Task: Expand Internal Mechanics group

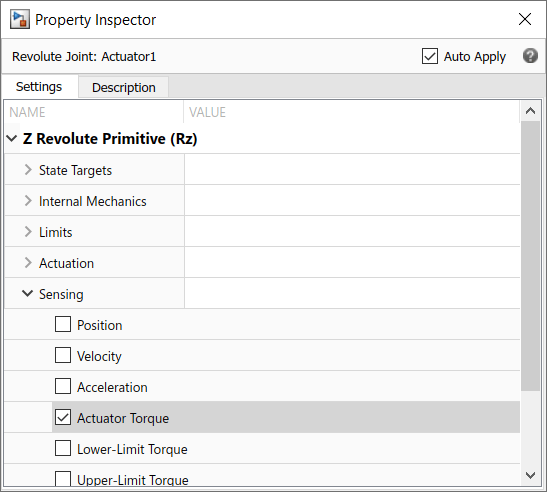Action: (28, 201)
